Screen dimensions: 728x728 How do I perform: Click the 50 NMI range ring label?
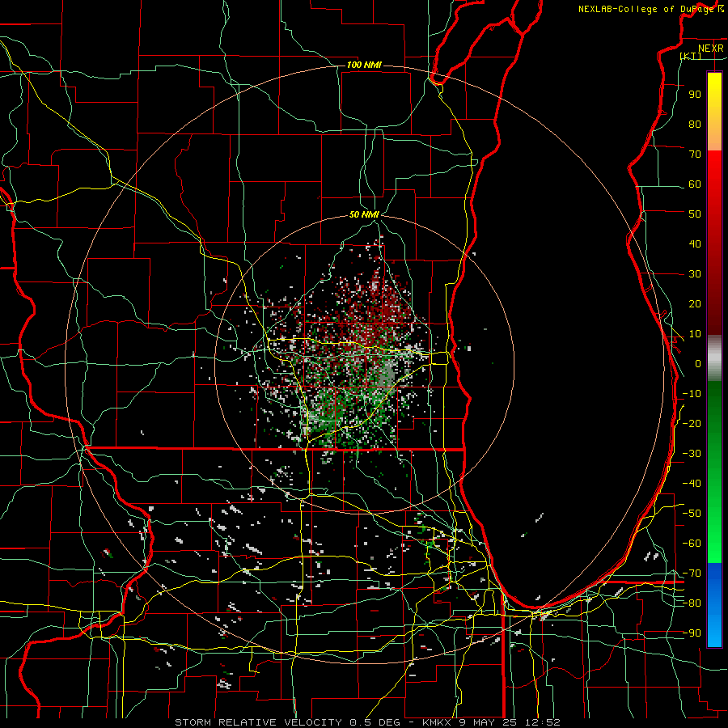364,214
